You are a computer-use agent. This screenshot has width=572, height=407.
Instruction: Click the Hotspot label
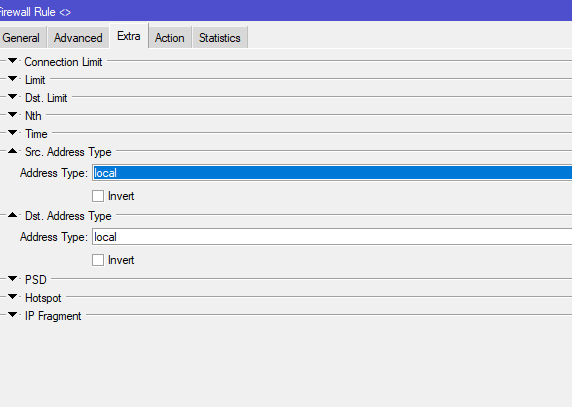coord(43,298)
